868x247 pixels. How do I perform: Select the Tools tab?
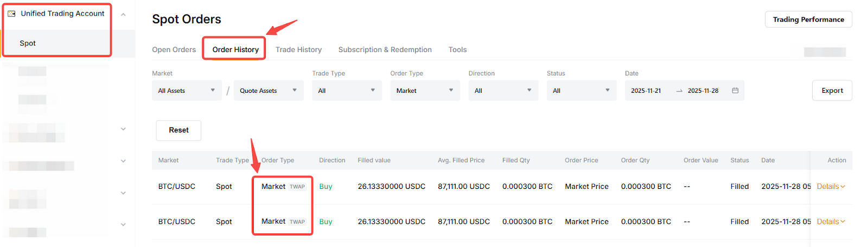[457, 49]
